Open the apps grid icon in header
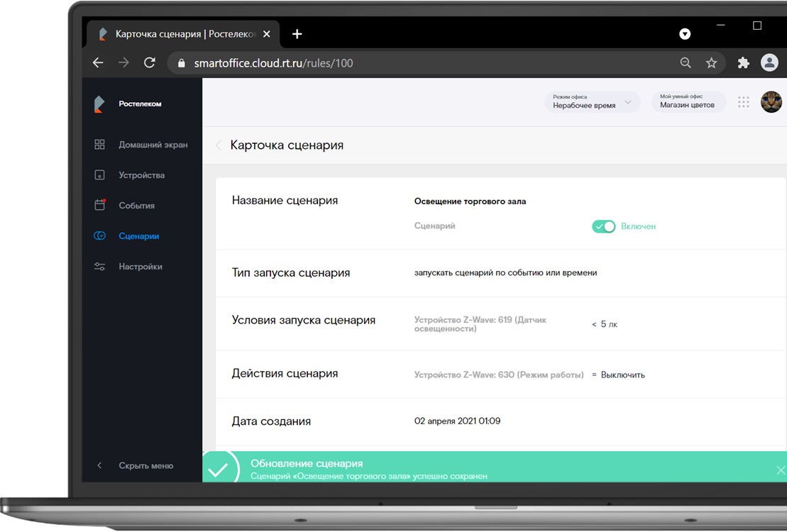Viewport: 787px width, 532px height. point(743,102)
